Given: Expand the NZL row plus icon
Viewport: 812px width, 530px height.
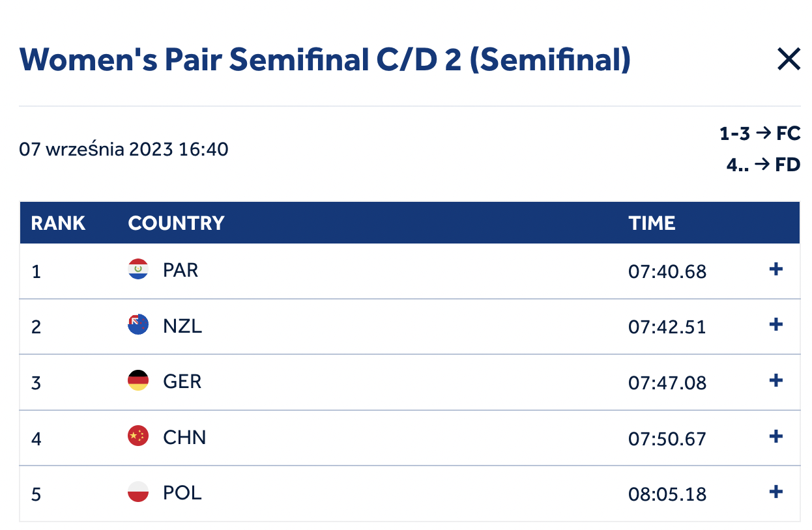Looking at the screenshot, I should coord(776,325).
